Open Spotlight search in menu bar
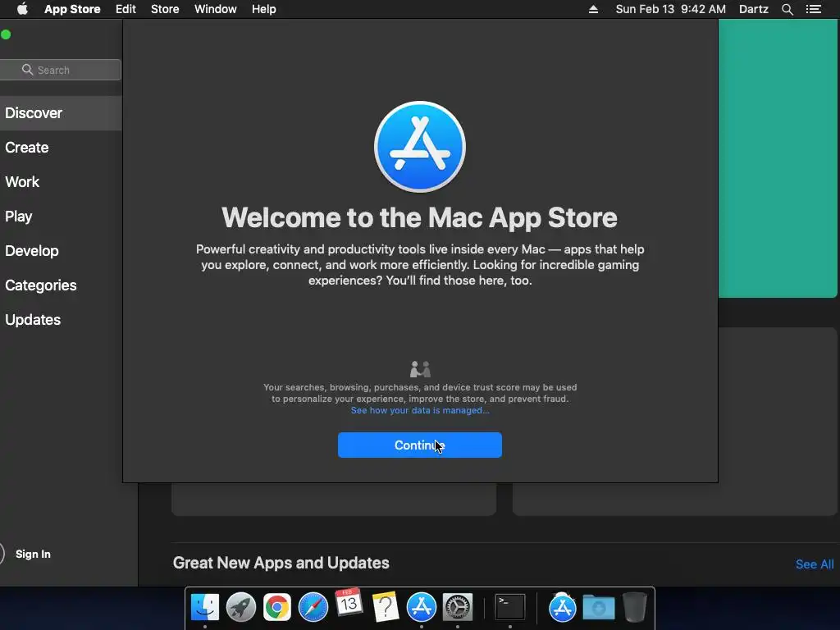The image size is (840, 630). pos(787,9)
